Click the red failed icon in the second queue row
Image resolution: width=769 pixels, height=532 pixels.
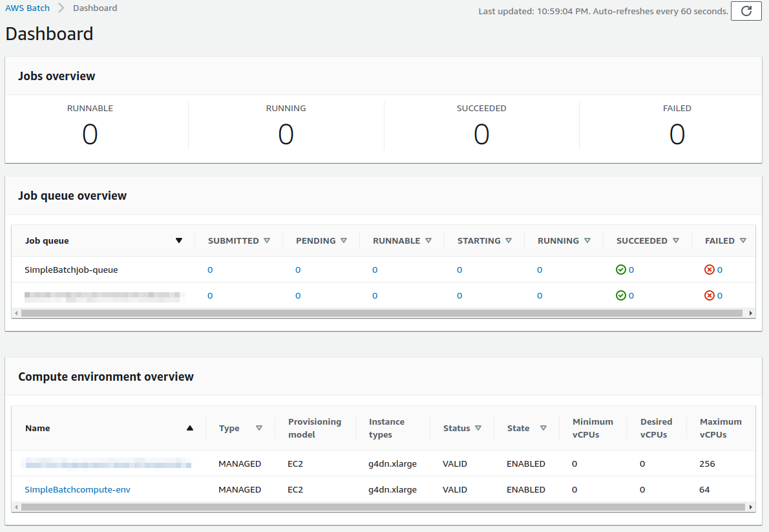[709, 295]
